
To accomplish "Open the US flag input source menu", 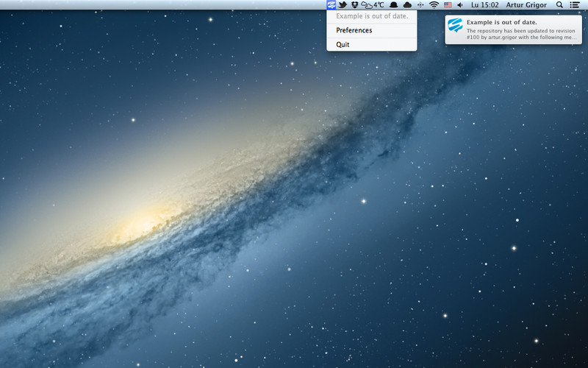I will (x=448, y=5).
